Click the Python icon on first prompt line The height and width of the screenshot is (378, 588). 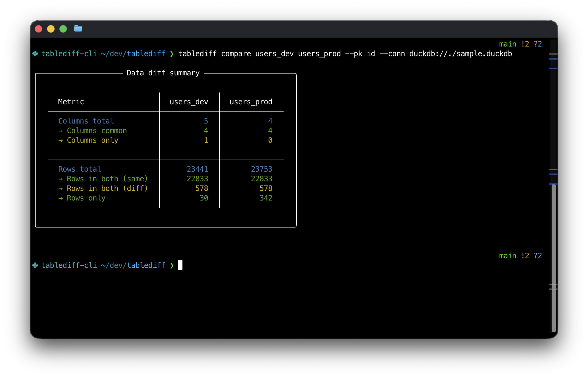pos(35,54)
